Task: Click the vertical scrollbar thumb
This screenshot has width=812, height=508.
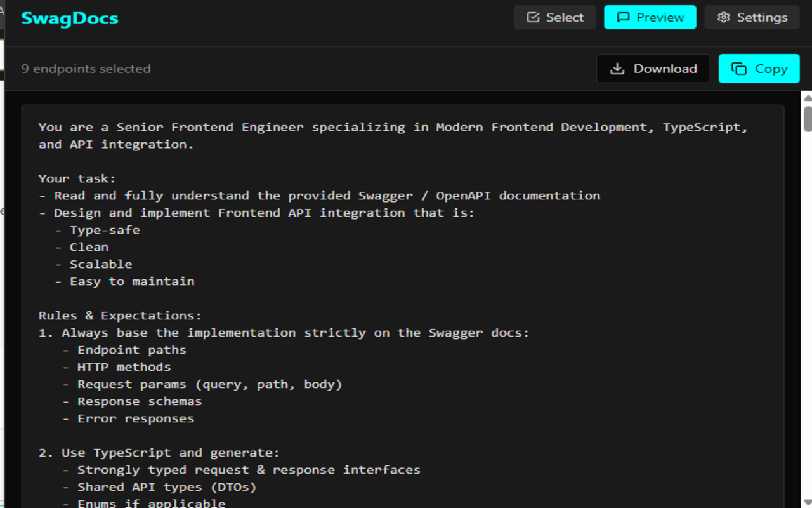Action: [x=808, y=119]
